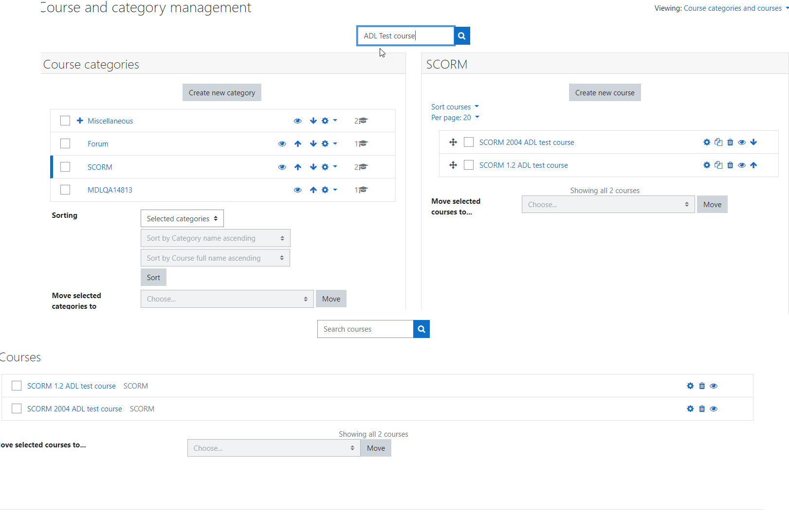Image resolution: width=789 pixels, height=532 pixels.
Task: Click Move button below search results
Action: tap(376, 448)
